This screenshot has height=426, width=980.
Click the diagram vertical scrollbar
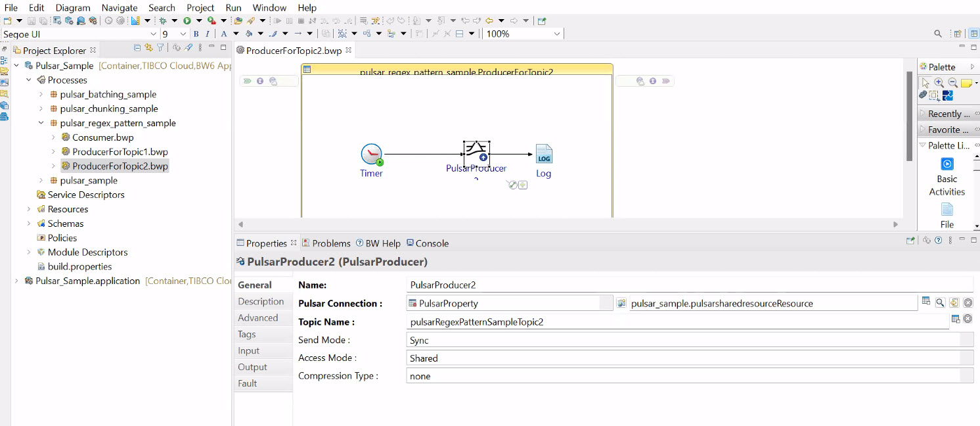pos(909,118)
